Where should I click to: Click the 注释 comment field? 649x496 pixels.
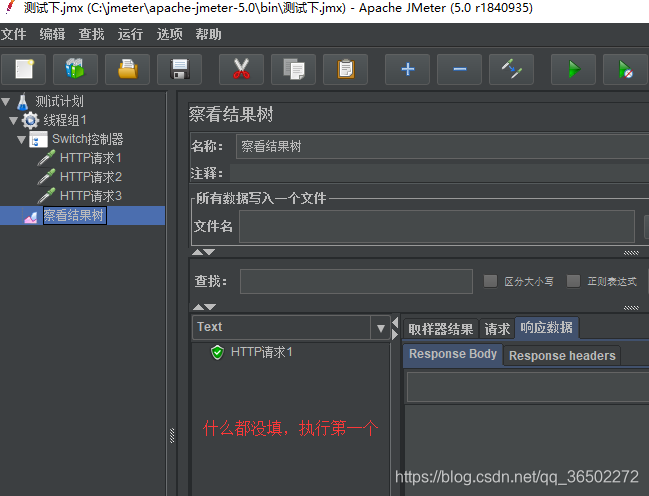tap(439, 173)
